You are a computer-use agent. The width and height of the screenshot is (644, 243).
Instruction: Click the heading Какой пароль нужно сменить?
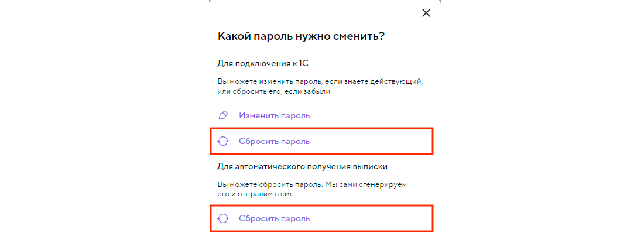[x=301, y=36]
